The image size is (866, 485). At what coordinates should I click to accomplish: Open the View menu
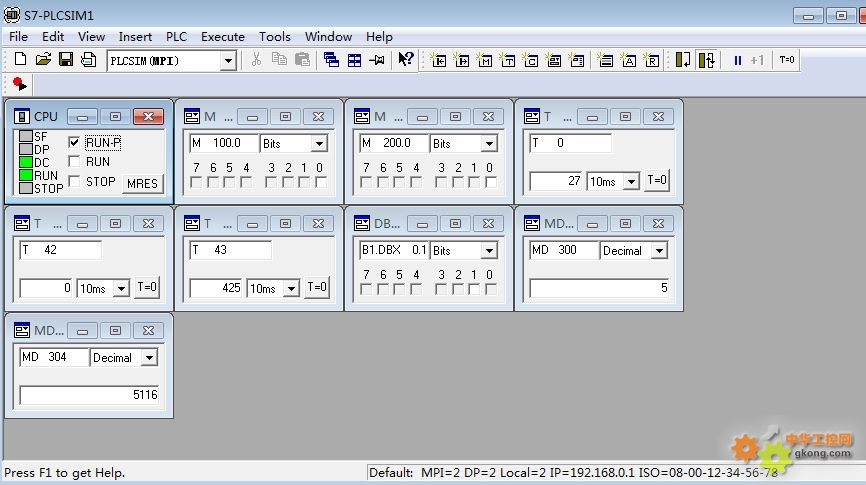click(91, 36)
